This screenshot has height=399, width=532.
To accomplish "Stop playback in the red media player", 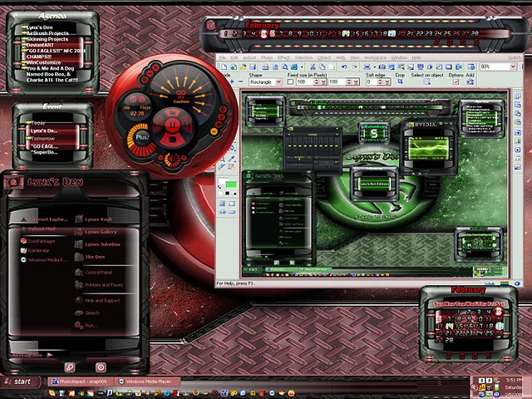I will coord(172,140).
